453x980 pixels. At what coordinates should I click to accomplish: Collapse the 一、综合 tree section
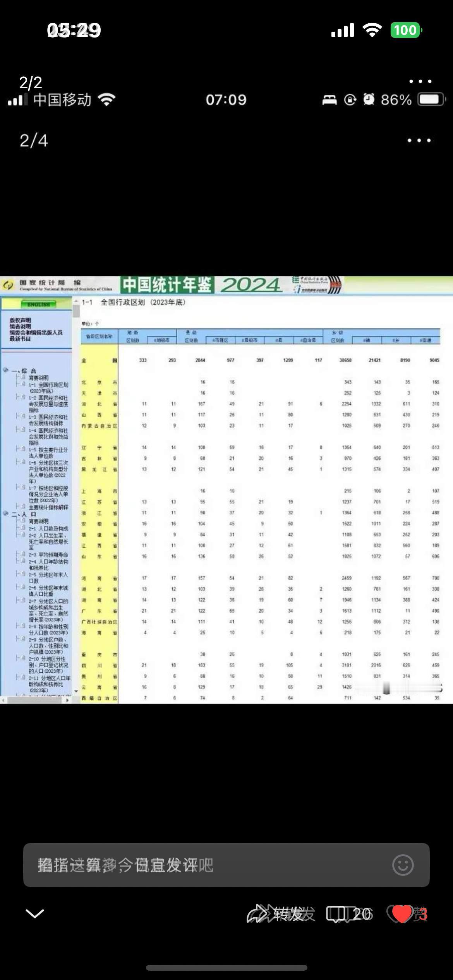(x=6, y=370)
